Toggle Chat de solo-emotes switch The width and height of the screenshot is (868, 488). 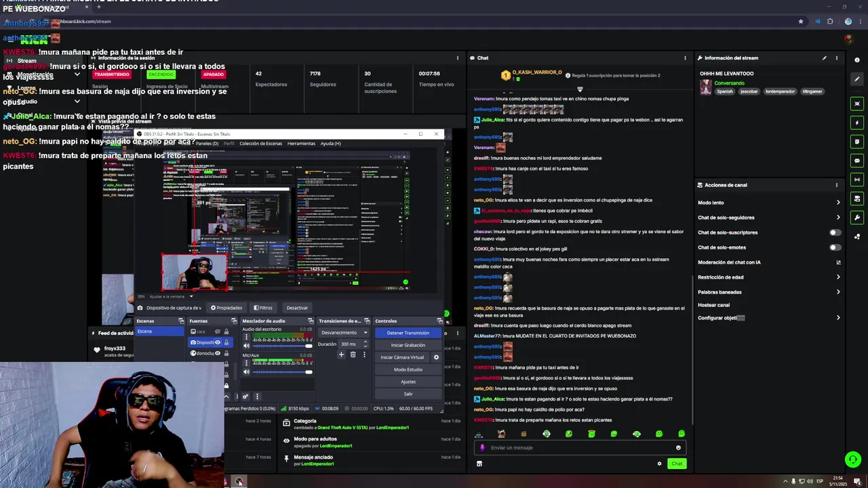coord(835,247)
